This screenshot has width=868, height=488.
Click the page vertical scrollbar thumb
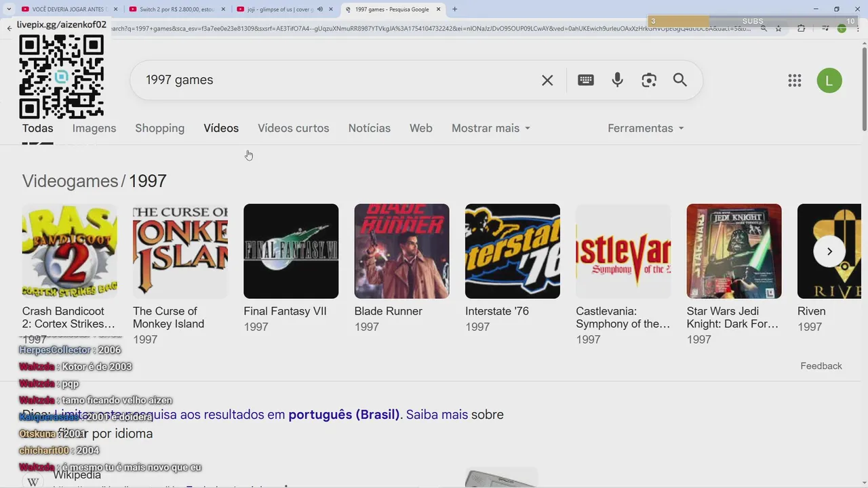864,88
